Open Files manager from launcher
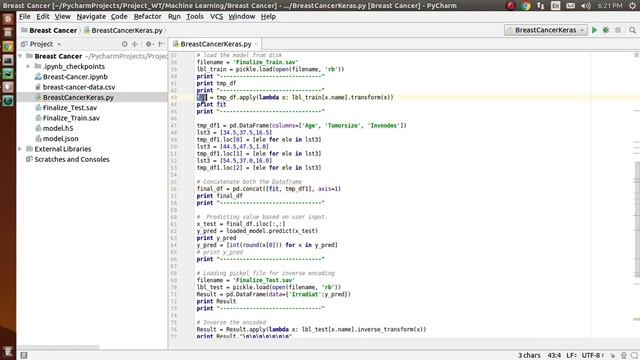Viewport: 640px width, 360px height. [8, 33]
